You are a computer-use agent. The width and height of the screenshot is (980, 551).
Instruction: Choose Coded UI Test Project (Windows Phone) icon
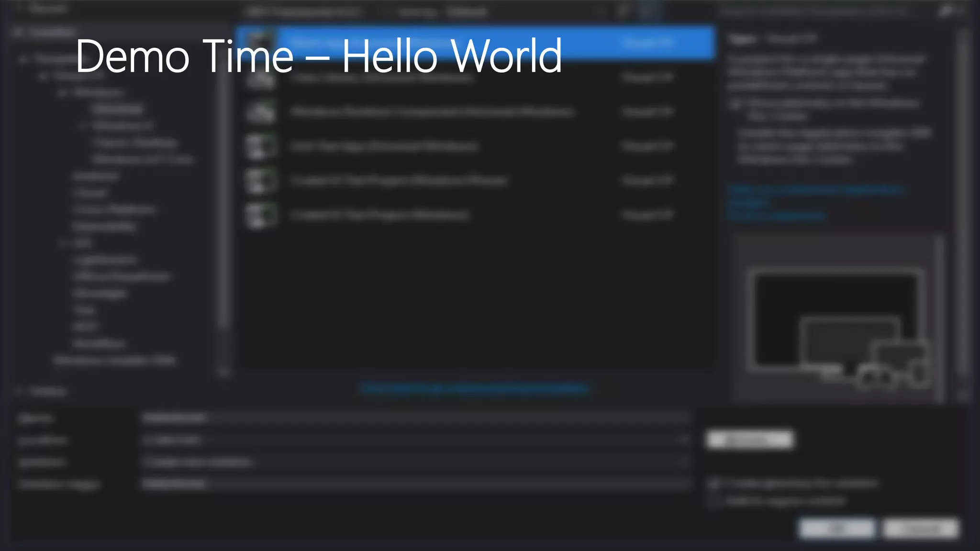click(261, 181)
